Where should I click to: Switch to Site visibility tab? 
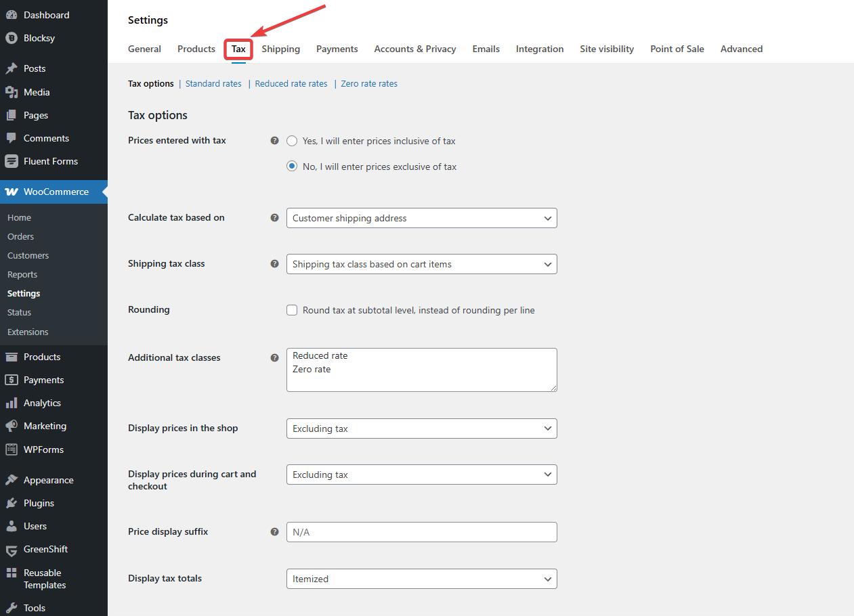(x=607, y=49)
